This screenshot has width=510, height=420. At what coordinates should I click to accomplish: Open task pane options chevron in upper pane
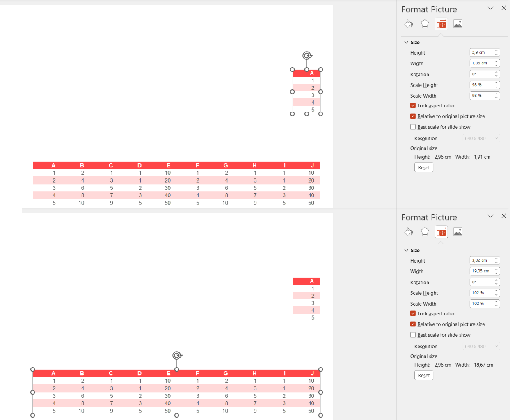pos(490,8)
